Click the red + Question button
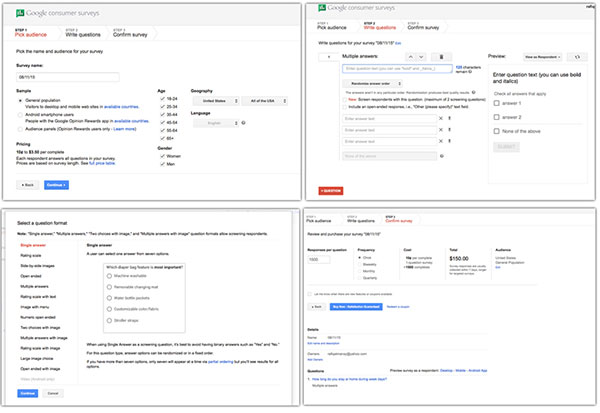 coord(331,191)
